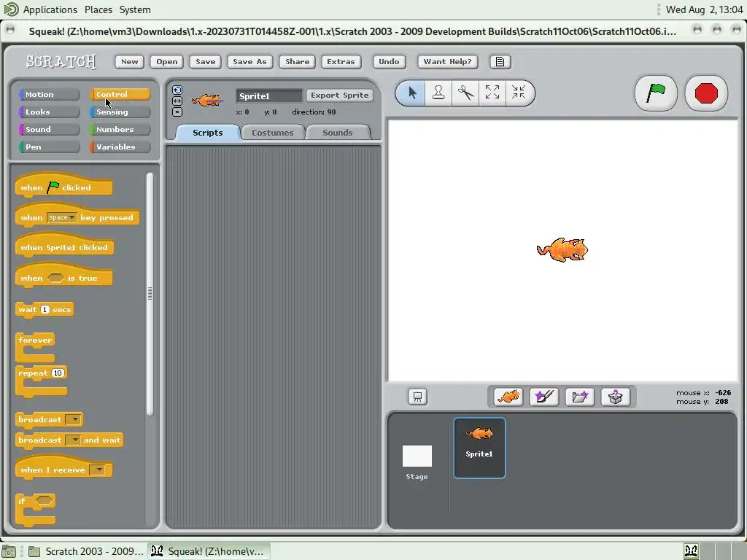Screen dimensions: 747x560
Task: Select the Numbers block category
Action: click(120, 129)
